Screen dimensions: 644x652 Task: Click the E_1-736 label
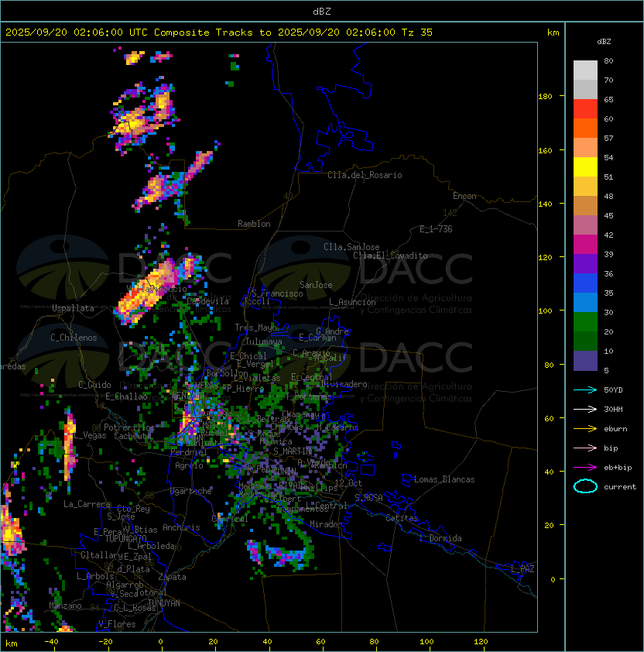pyautogui.click(x=436, y=229)
